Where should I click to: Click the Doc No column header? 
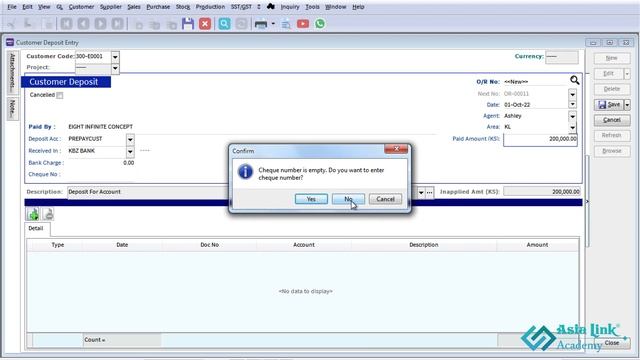point(209,245)
